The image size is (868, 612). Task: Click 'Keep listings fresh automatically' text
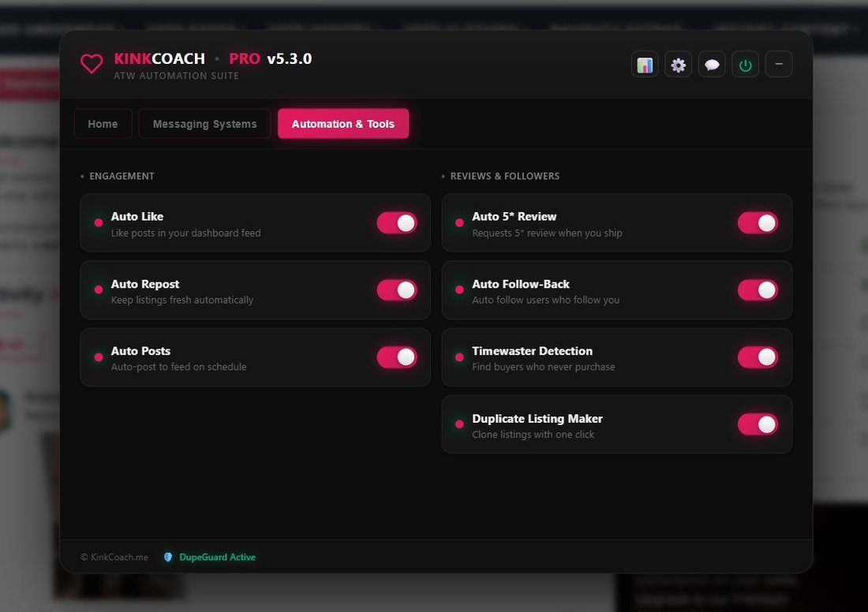182,300
